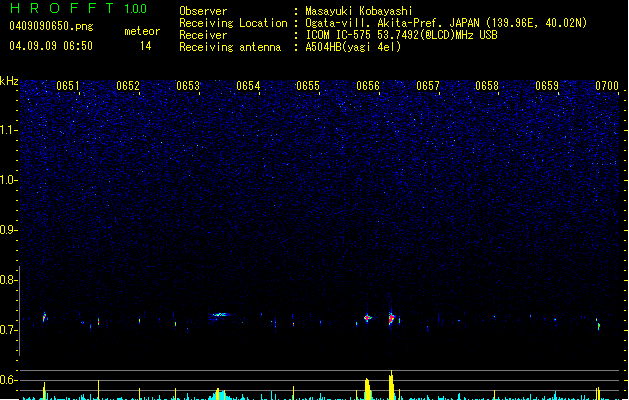Click the 0700 time marker
This screenshot has width=629, height=400.
pyautogui.click(x=607, y=85)
